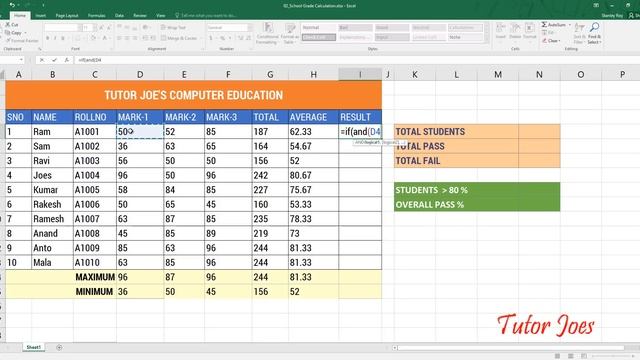Click the Insert Function fx icon
The height and width of the screenshot is (360, 640).
(x=67, y=60)
